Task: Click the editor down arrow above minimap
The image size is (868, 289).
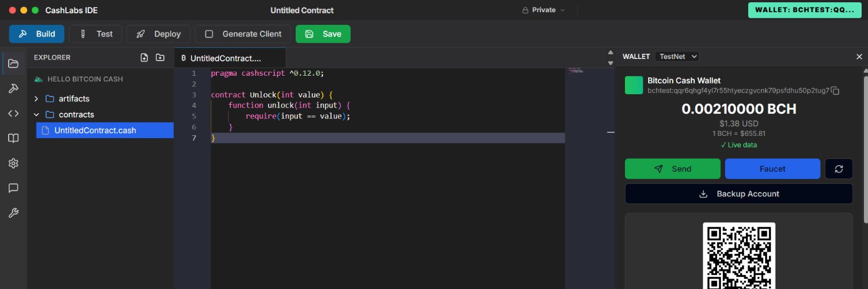Action: point(610,62)
